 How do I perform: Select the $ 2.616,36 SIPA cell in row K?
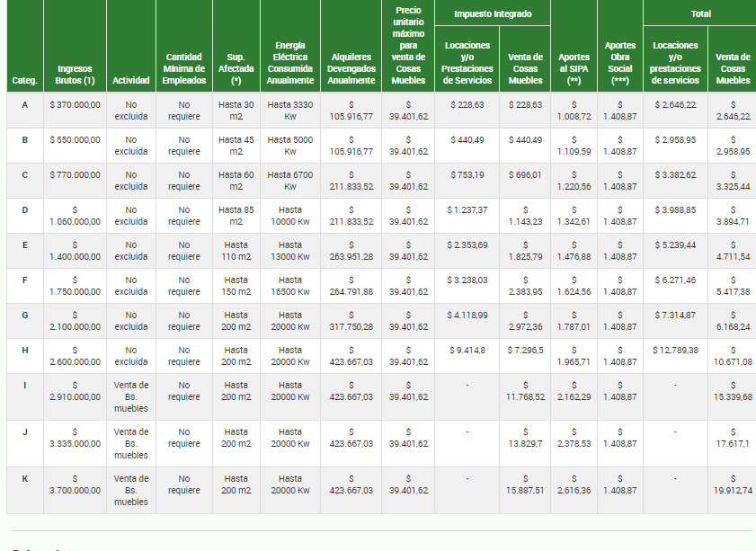coord(574,484)
